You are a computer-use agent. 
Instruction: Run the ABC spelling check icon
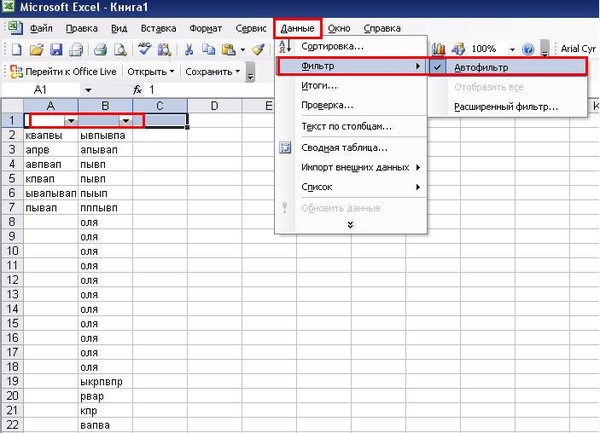click(145, 49)
